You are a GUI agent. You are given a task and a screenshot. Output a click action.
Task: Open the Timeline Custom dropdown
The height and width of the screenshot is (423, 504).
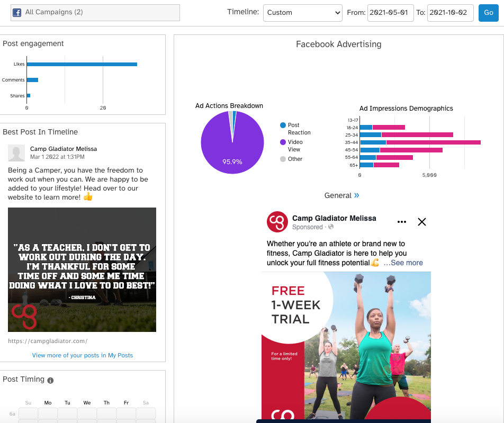(302, 13)
